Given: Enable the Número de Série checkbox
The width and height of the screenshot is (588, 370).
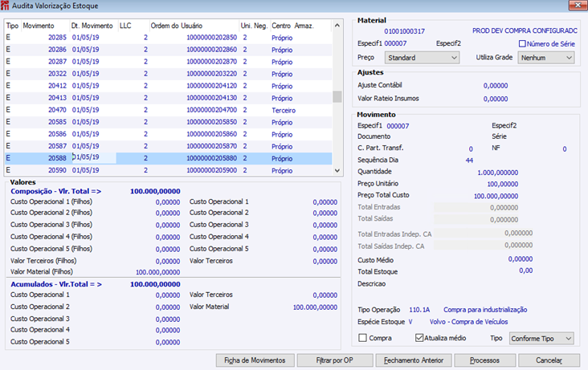Looking at the screenshot, I should point(522,44).
